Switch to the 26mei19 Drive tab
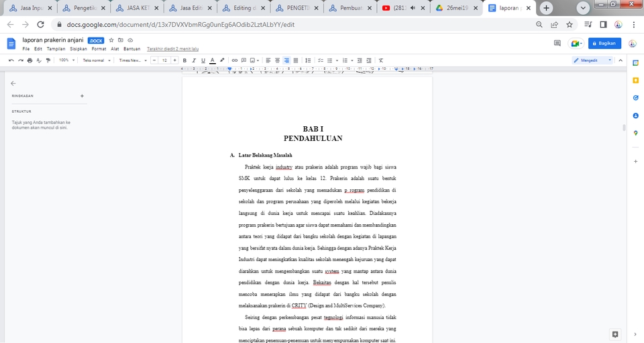The height and width of the screenshot is (343, 644). click(x=456, y=8)
